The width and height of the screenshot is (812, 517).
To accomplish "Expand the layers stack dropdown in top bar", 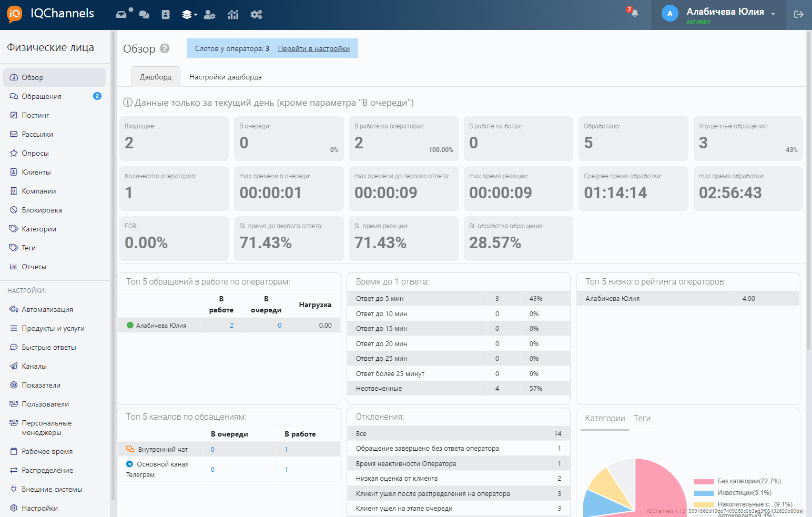I will 189,15.
